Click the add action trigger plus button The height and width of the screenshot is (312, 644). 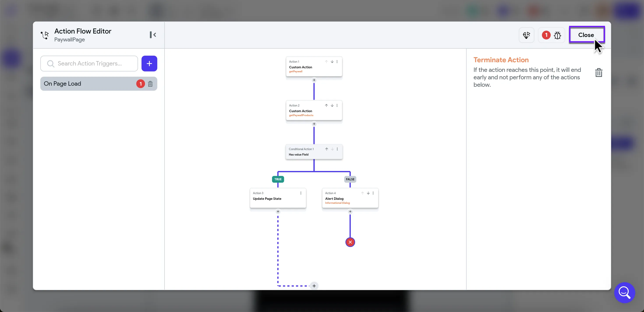(149, 64)
